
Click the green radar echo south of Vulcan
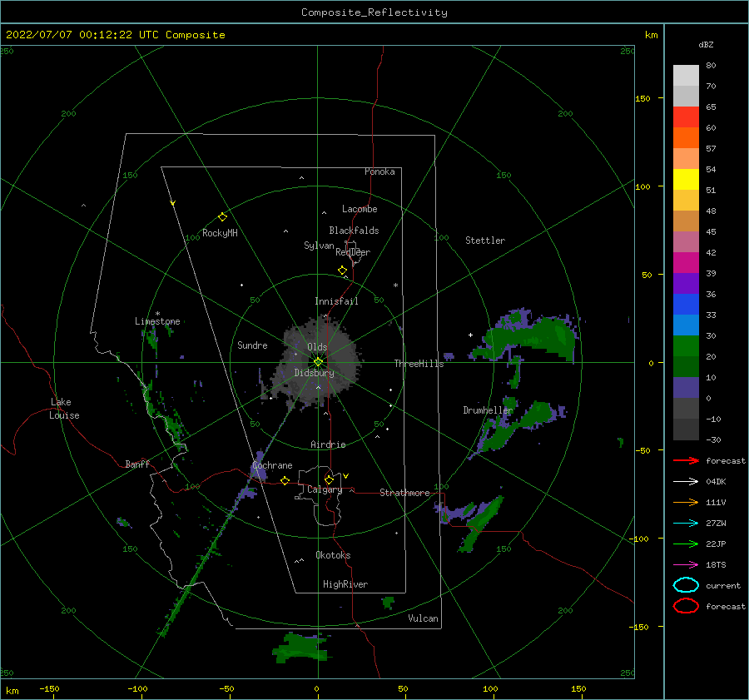tap(301, 648)
